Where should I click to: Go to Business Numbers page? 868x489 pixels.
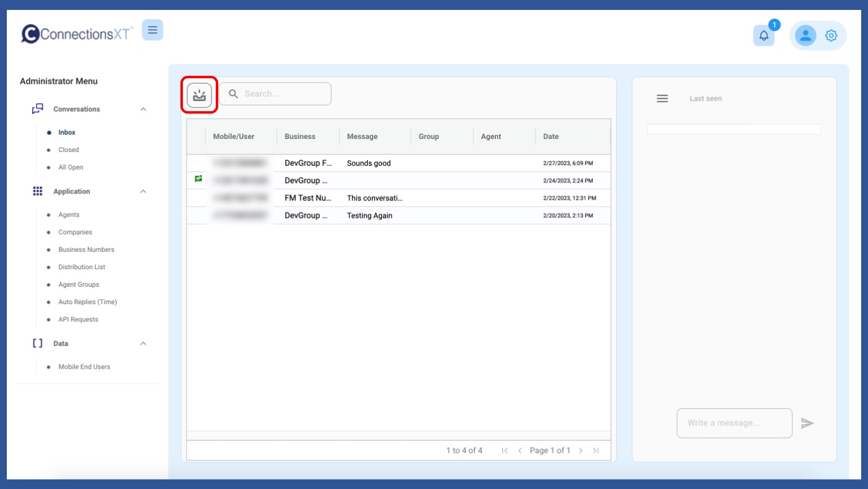[86, 250]
